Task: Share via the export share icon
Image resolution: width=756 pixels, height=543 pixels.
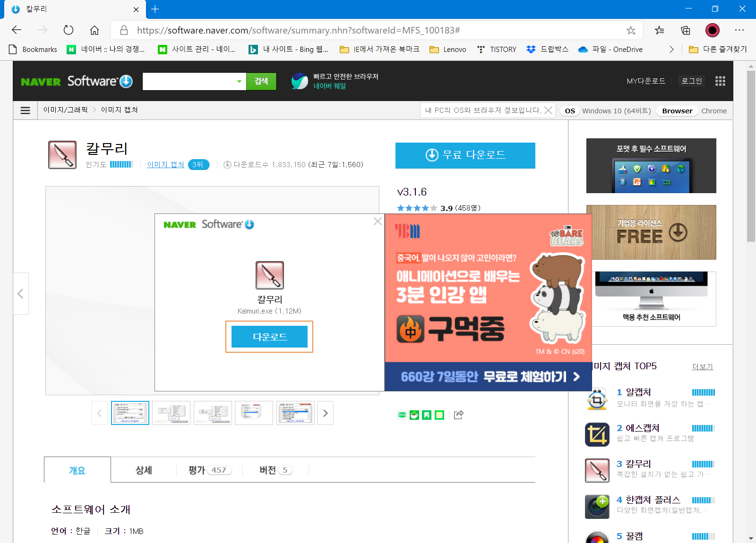Action: tap(458, 415)
